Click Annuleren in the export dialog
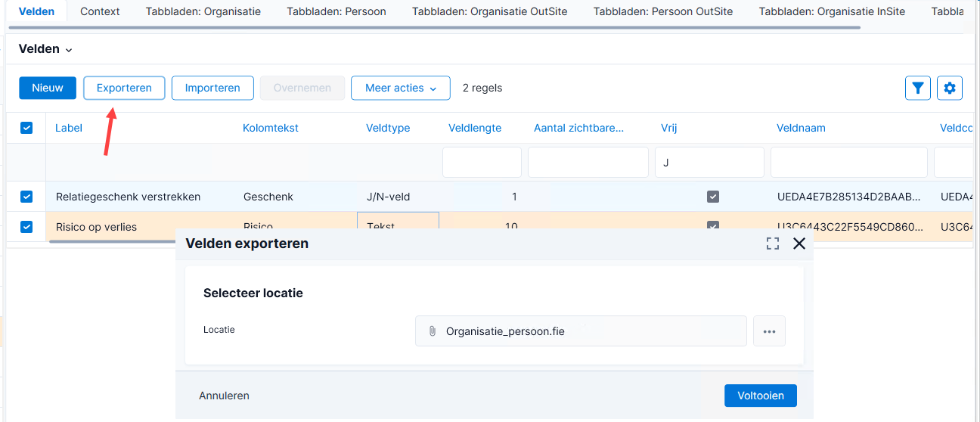The width and height of the screenshot is (980, 422). [224, 396]
